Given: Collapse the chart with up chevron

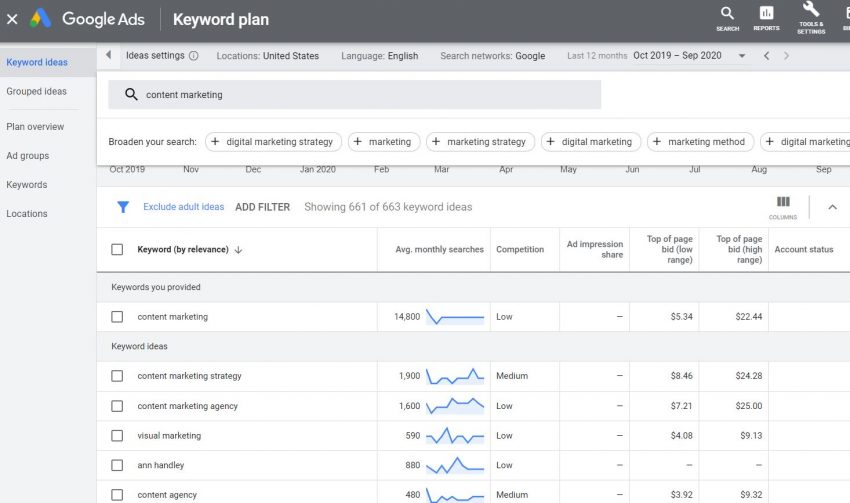Looking at the screenshot, I should point(832,207).
